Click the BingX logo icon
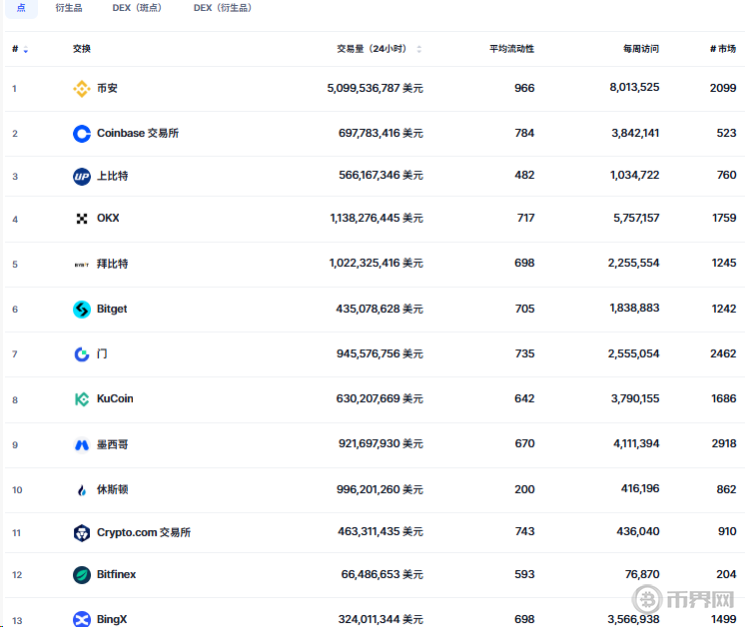Image resolution: width=745 pixels, height=627 pixels. (82, 619)
